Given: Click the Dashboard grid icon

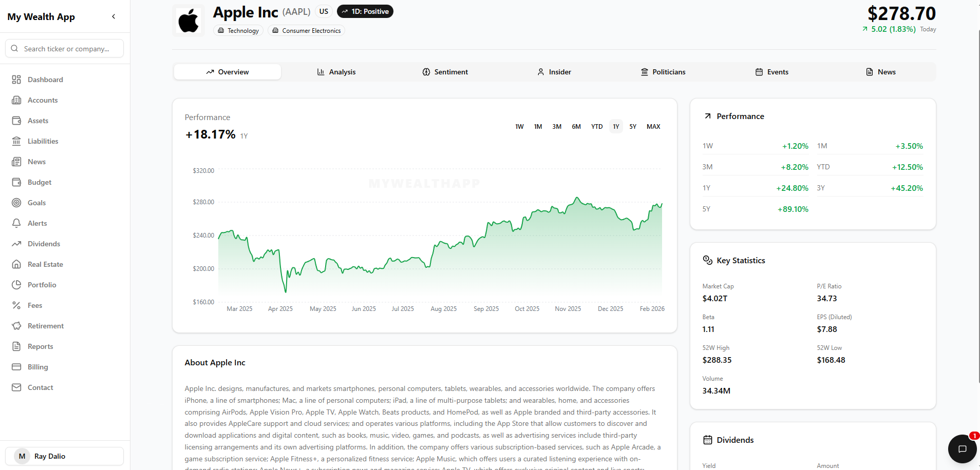Looking at the screenshot, I should click(16, 80).
